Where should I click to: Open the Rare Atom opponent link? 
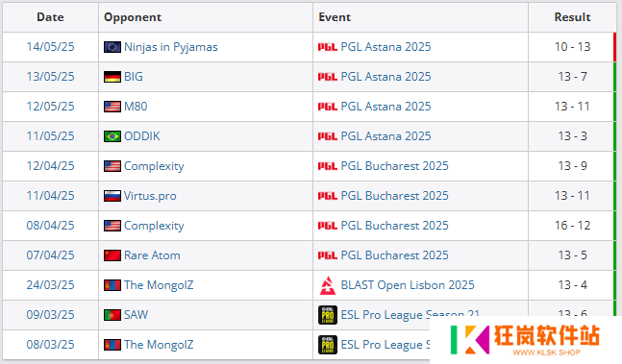pyautogui.click(x=152, y=255)
